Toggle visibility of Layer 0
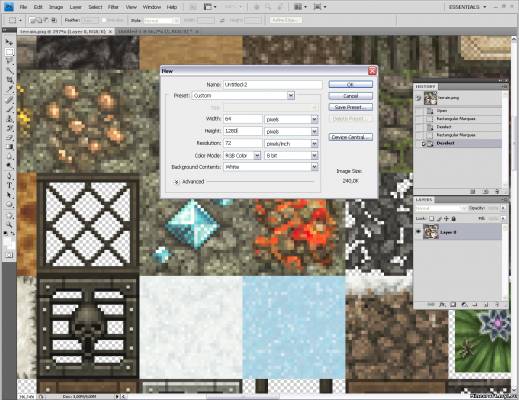Image resolution: width=519 pixels, height=400 pixels. pos(418,232)
